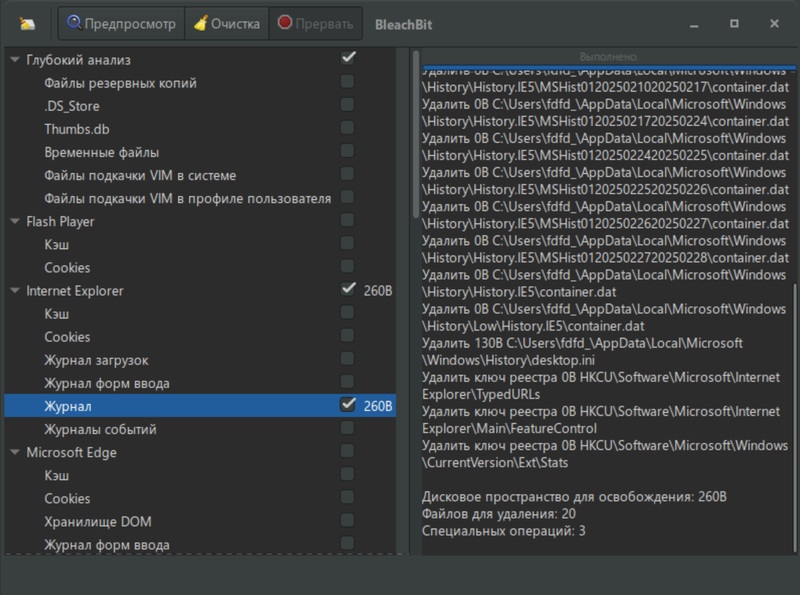Collapse the Глубокий анализ tree group
The width and height of the screenshot is (800, 595).
15,60
